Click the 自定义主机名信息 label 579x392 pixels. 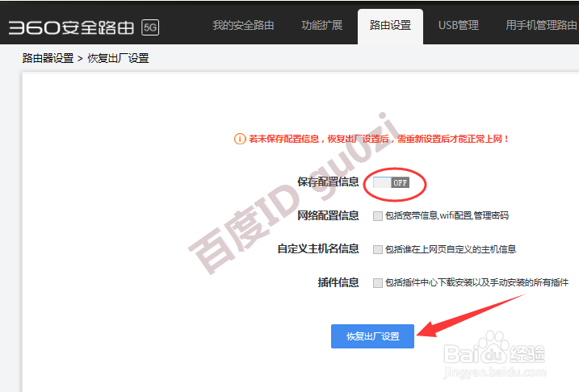(318, 249)
